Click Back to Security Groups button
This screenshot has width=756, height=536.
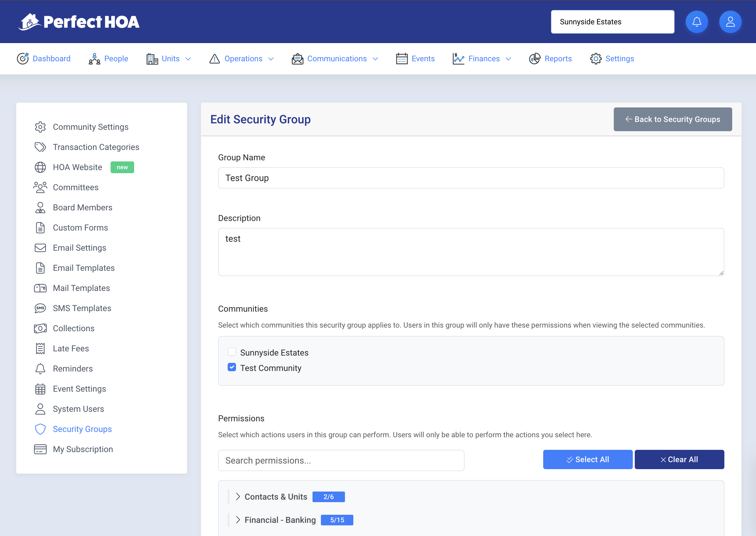click(673, 119)
